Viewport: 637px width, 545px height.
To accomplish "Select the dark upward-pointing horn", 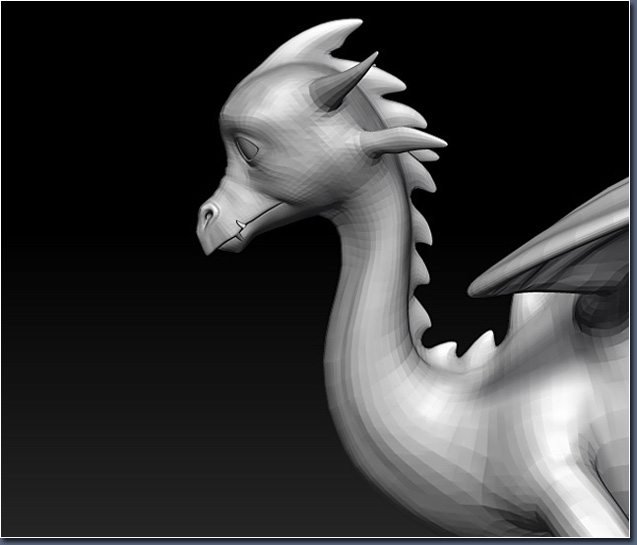I will 343,84.
